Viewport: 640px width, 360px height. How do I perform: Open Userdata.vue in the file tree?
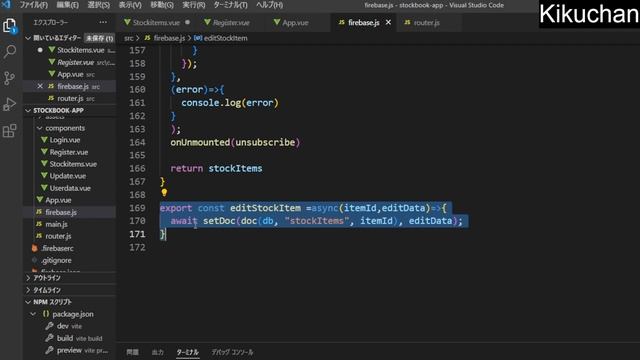(x=70, y=188)
